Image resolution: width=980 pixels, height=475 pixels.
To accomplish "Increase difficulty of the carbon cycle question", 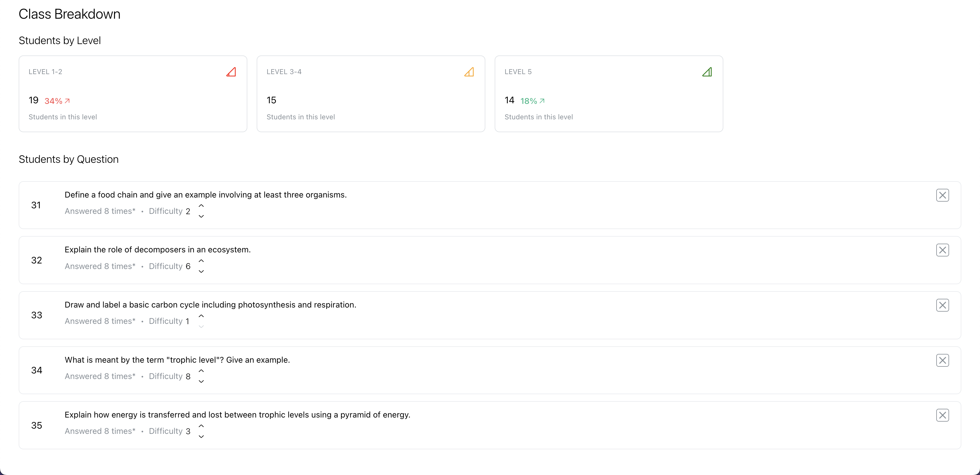I will point(201,316).
